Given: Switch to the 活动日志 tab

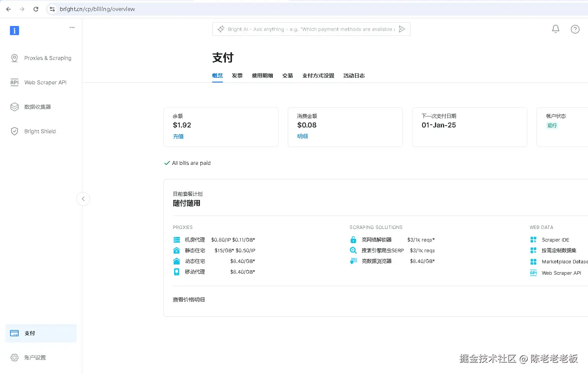Looking at the screenshot, I should (x=354, y=76).
